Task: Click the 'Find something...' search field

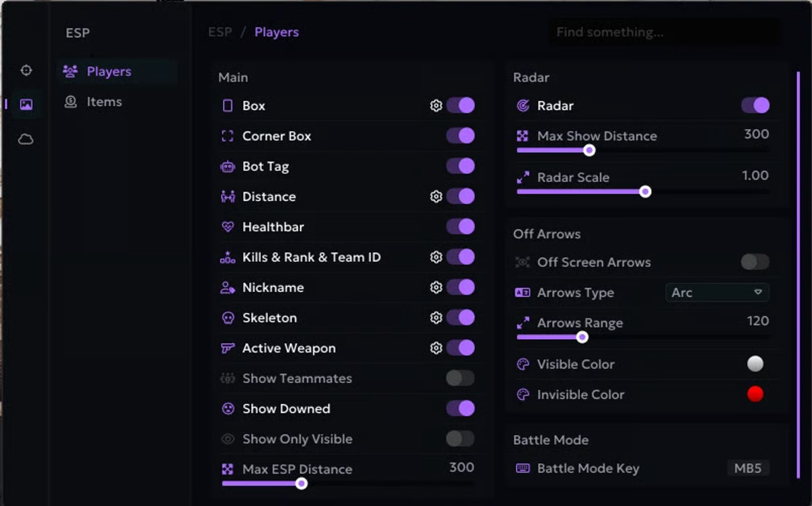Action: (663, 32)
